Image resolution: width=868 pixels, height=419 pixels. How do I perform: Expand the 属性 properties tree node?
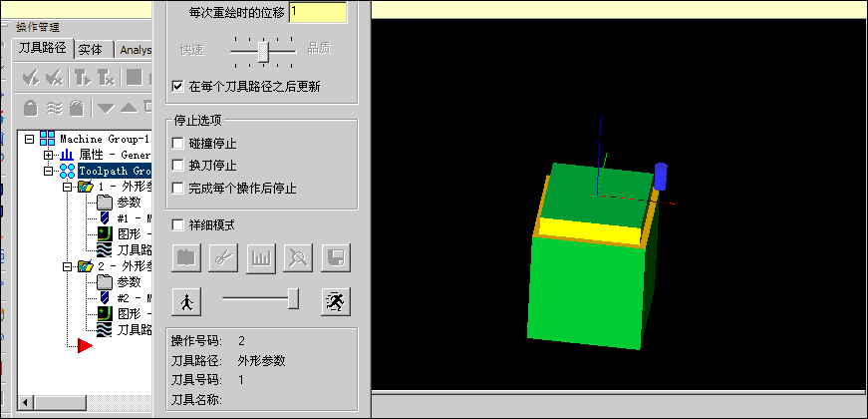pos(49,155)
